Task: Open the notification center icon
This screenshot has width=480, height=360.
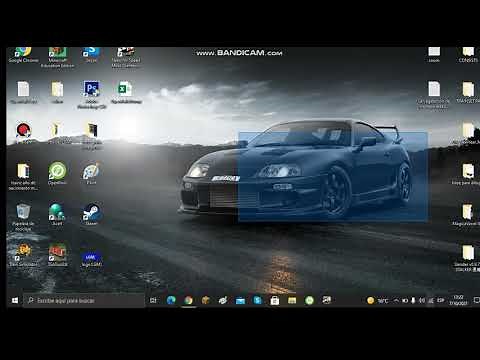Action: (x=476, y=300)
